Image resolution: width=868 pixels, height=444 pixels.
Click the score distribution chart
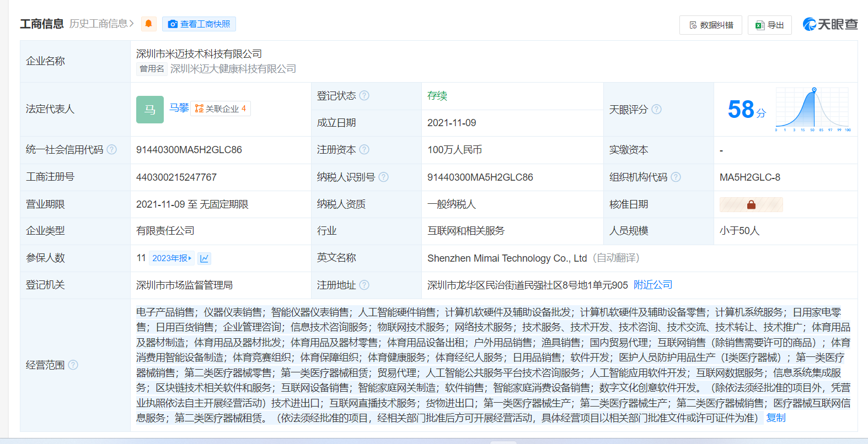(813, 109)
